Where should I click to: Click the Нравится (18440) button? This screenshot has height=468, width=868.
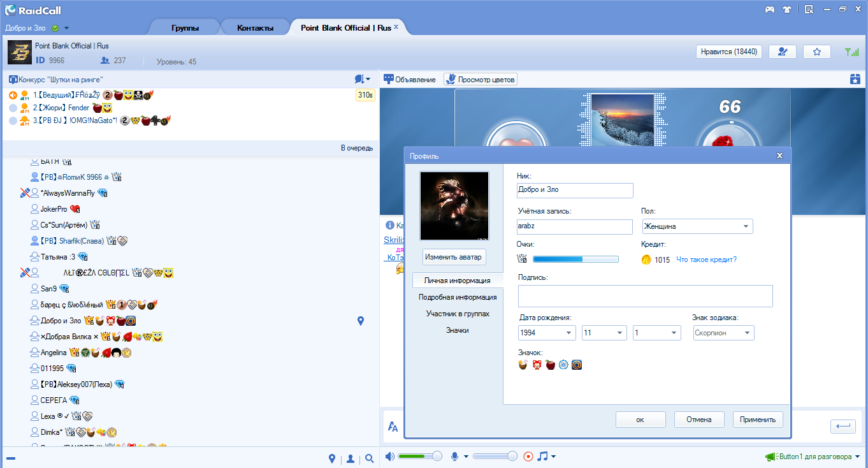click(x=729, y=52)
